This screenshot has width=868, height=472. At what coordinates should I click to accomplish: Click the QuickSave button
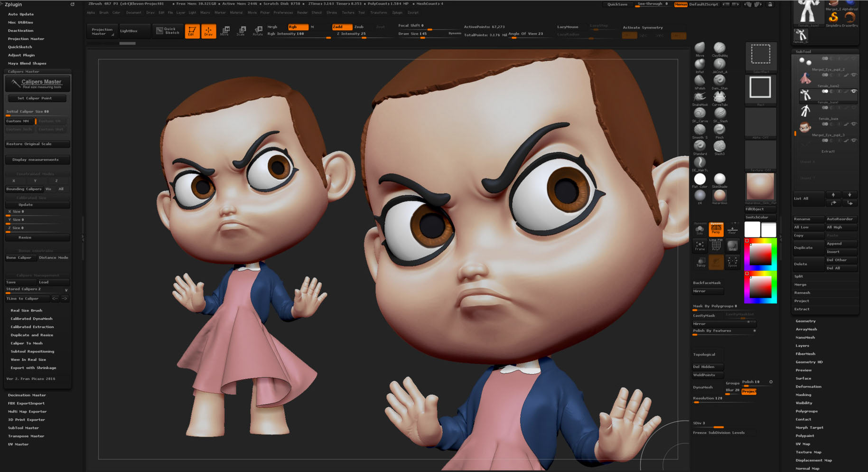617,4
